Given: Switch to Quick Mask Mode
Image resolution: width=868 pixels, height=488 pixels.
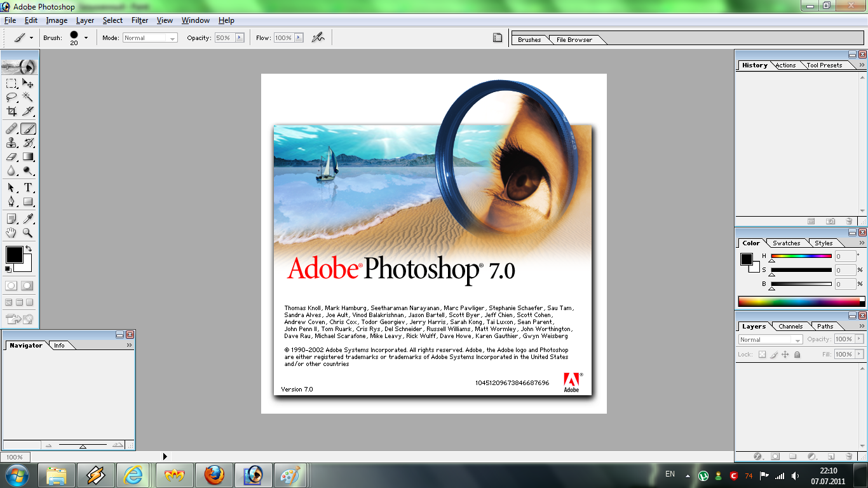Looking at the screenshot, I should pyautogui.click(x=27, y=286).
